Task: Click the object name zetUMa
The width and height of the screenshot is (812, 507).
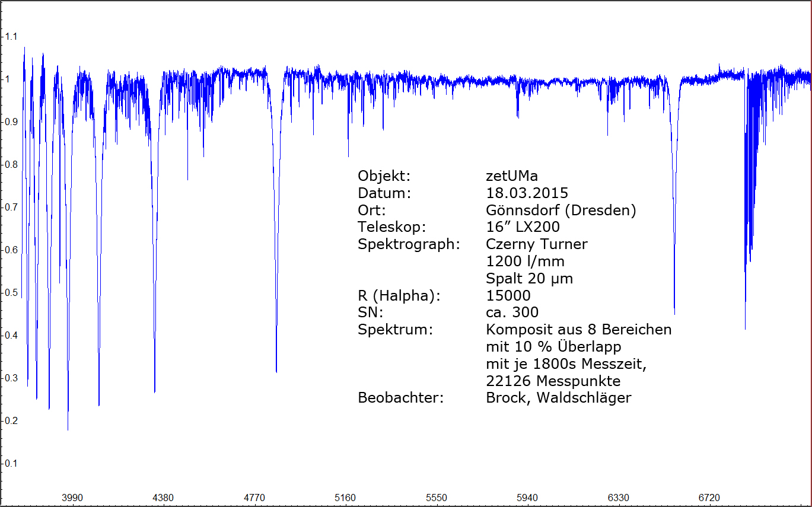Action: pyautogui.click(x=512, y=176)
